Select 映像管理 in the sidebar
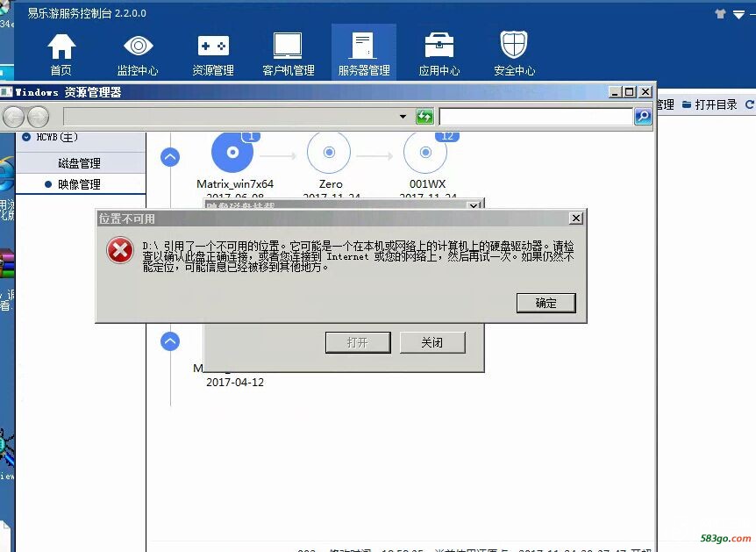756x552 pixels. pos(80,184)
